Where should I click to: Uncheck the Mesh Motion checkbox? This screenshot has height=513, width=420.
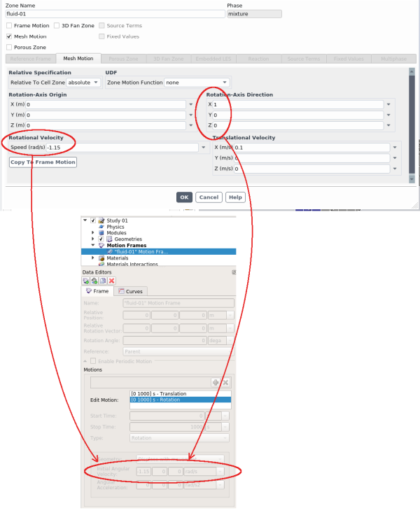pos(9,36)
